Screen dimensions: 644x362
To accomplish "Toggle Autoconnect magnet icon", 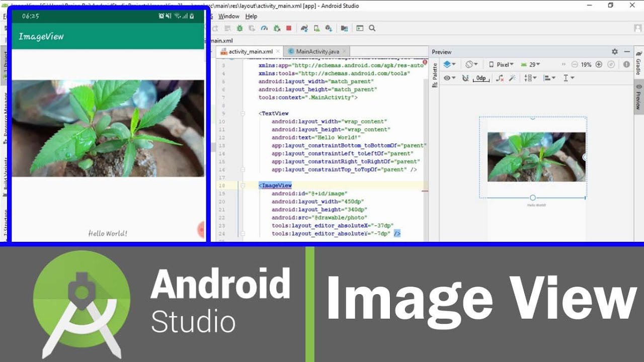I will [465, 78].
